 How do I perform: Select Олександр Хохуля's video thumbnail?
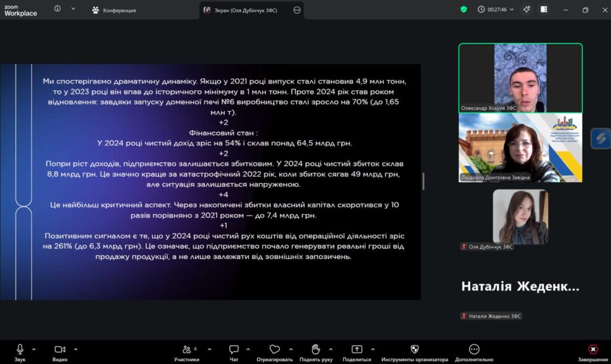[520, 78]
